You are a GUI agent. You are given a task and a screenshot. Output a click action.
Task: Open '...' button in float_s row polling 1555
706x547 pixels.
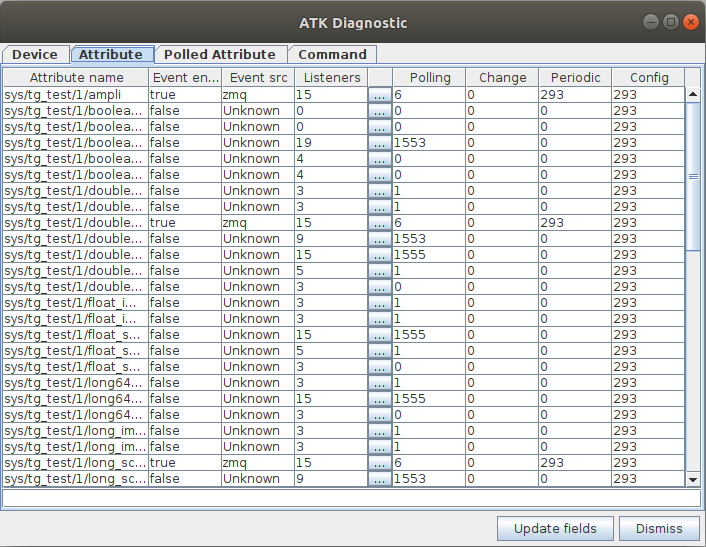tap(380, 335)
